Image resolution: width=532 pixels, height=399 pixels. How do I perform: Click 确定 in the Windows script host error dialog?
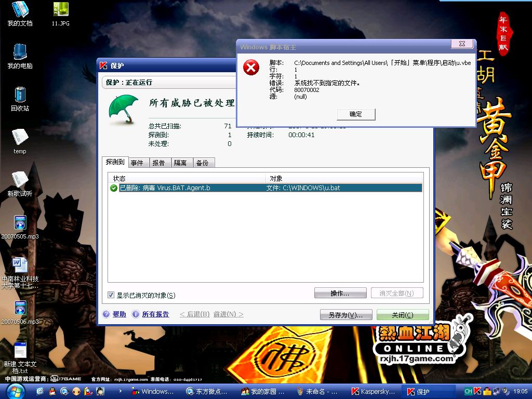click(x=356, y=114)
